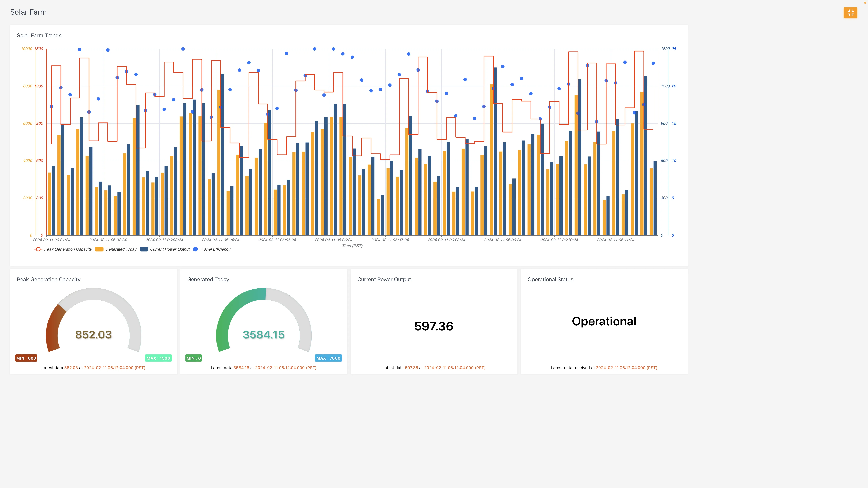Click the Operational Status widget title

point(550,280)
